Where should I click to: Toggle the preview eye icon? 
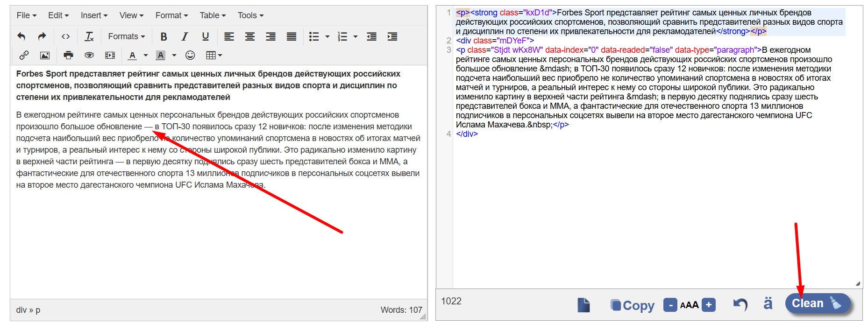(89, 55)
